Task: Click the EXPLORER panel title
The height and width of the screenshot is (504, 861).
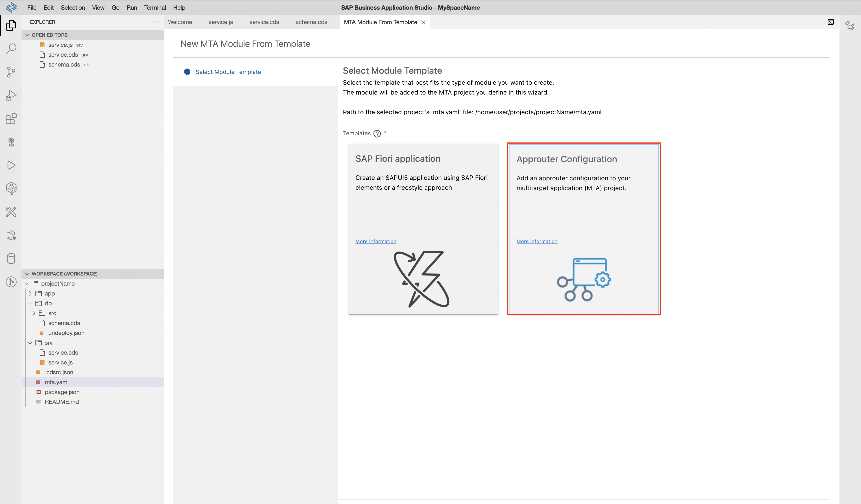Action: click(42, 22)
